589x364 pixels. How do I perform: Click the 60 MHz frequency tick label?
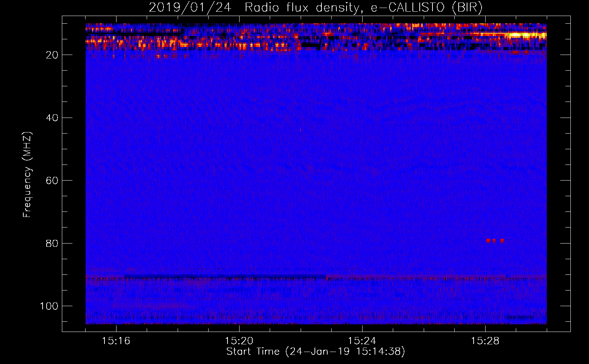click(x=52, y=181)
